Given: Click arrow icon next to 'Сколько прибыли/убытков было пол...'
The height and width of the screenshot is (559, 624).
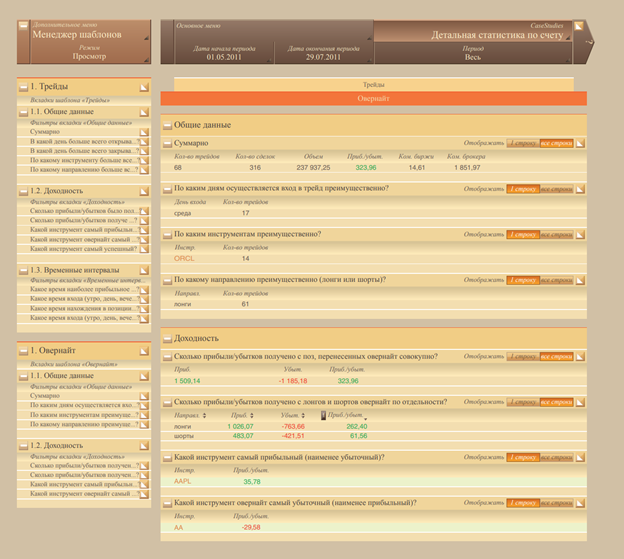Looking at the screenshot, I should tap(144, 211).
